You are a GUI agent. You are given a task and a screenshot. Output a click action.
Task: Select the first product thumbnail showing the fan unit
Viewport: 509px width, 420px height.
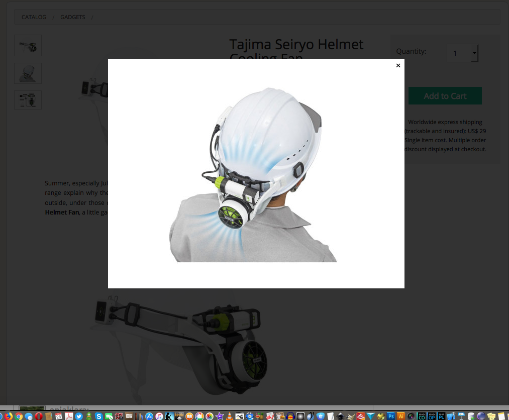(x=28, y=45)
